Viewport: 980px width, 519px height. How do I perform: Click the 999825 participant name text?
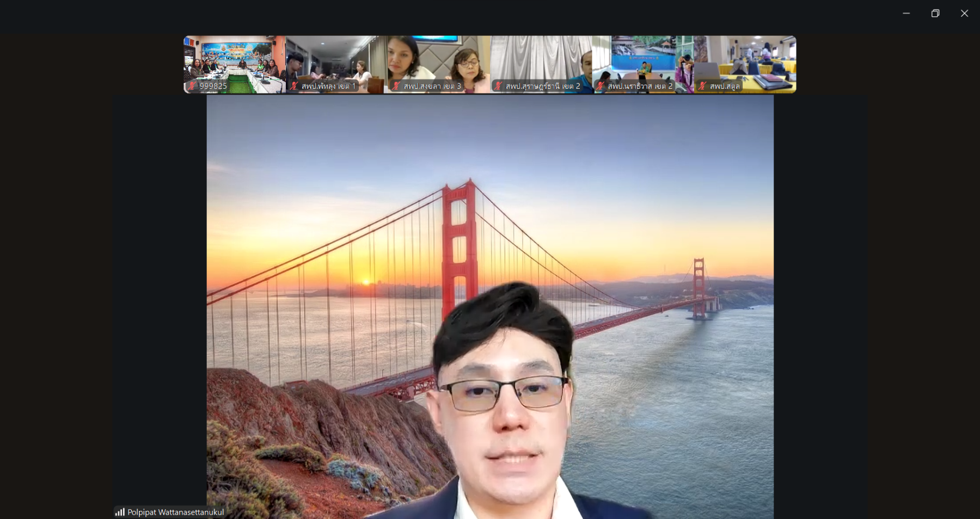(213, 86)
